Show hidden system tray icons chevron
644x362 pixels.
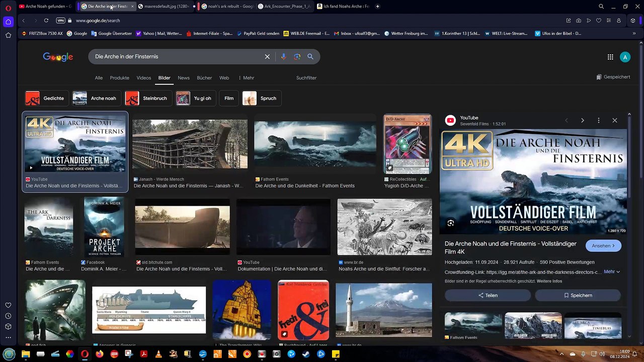click(x=561, y=354)
